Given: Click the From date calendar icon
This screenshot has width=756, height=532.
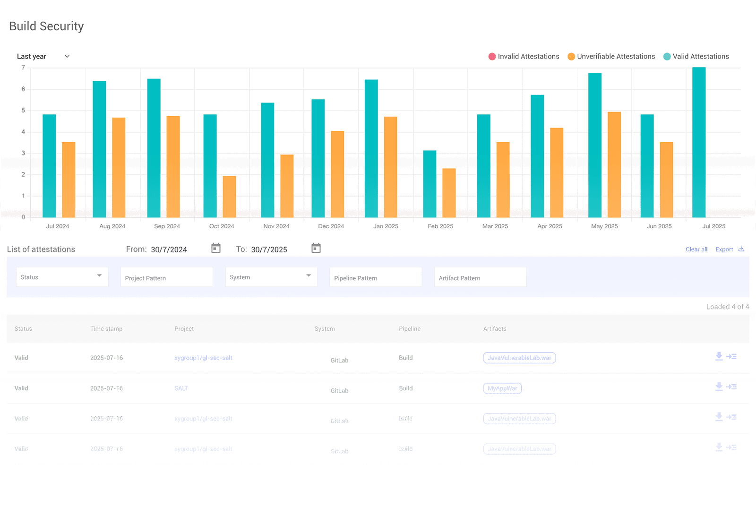Looking at the screenshot, I should tap(216, 248).
